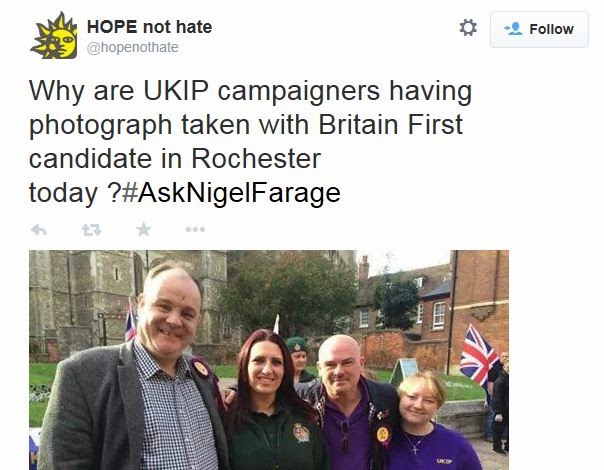The width and height of the screenshot is (604, 470).
Task: Enlarge the attached group photo
Action: pos(269,360)
